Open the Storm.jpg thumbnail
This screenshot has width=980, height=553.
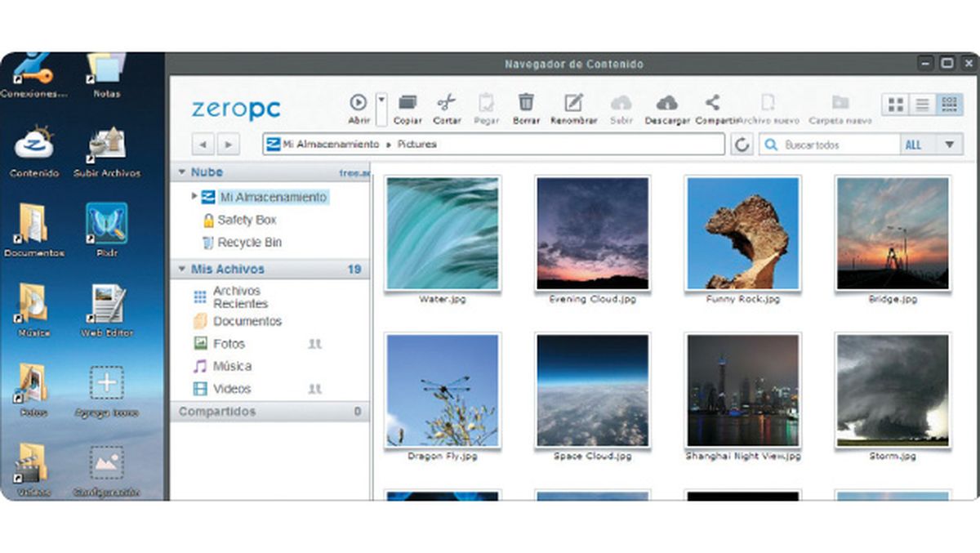click(890, 392)
